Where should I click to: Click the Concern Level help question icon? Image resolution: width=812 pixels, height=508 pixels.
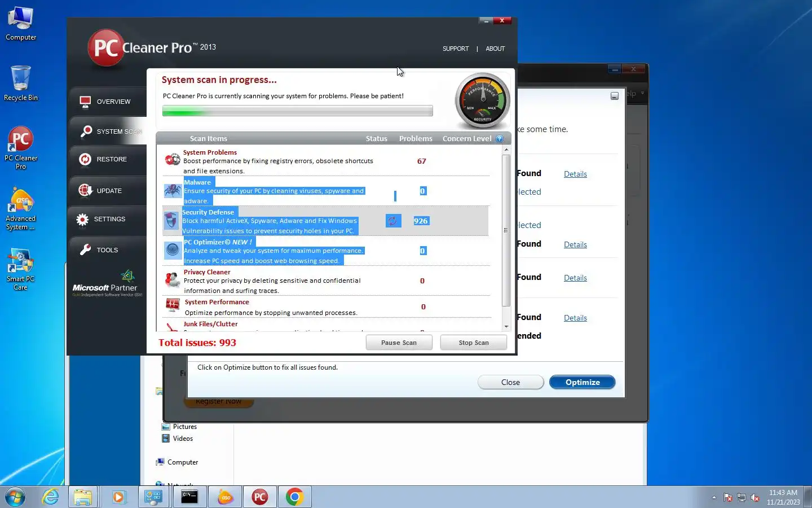[x=500, y=139]
